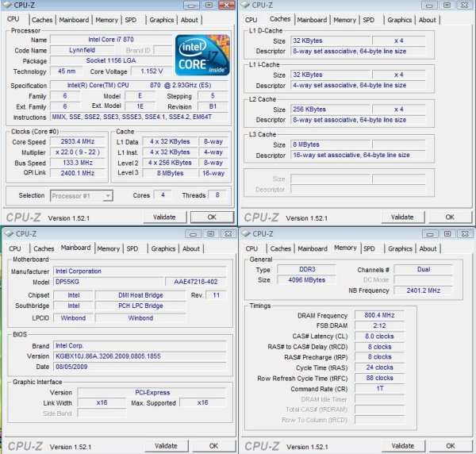Click the Core Speed value '2933.4 MHz'
The image size is (476, 454).
pyautogui.click(x=78, y=141)
